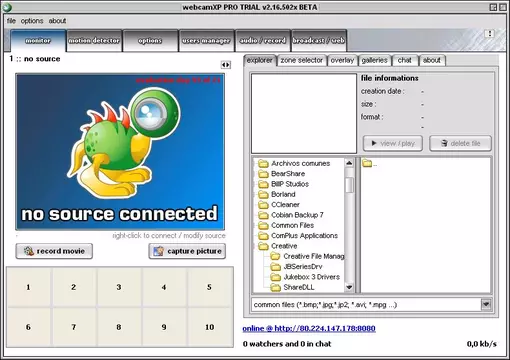This screenshot has height=360, width=510.
Task: Switch to the motion detector tab
Action: click(x=94, y=41)
